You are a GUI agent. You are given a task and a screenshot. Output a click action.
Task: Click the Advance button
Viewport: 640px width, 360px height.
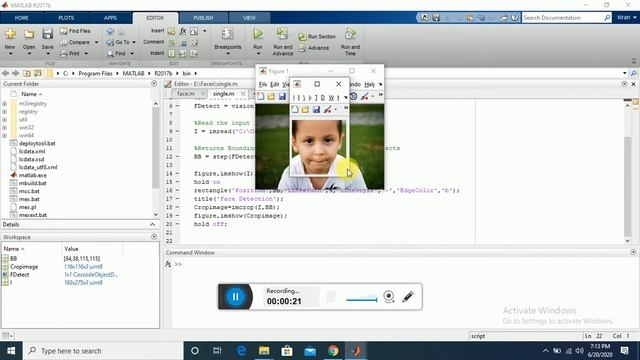coord(314,48)
